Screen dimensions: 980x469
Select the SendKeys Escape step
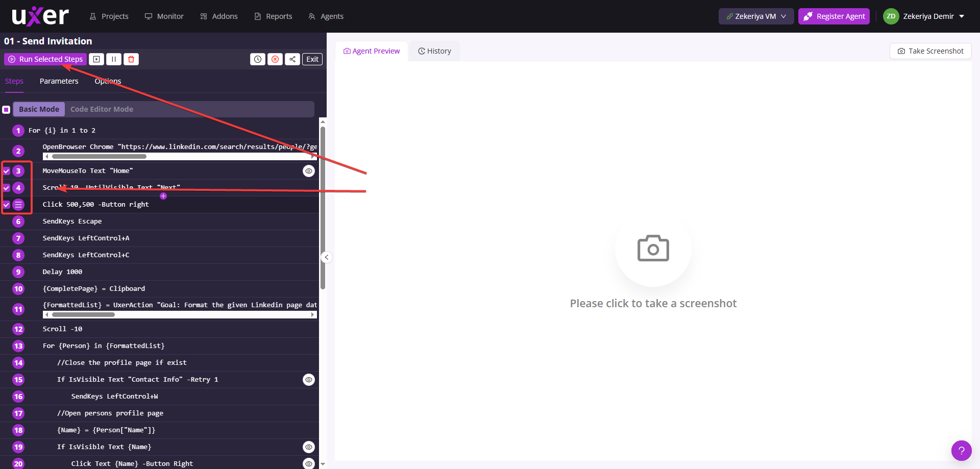(159, 221)
